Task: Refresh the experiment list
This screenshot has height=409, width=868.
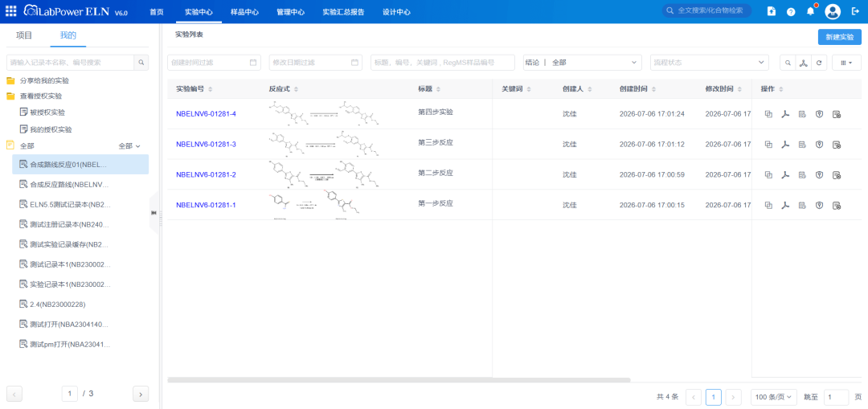Action: [818, 63]
